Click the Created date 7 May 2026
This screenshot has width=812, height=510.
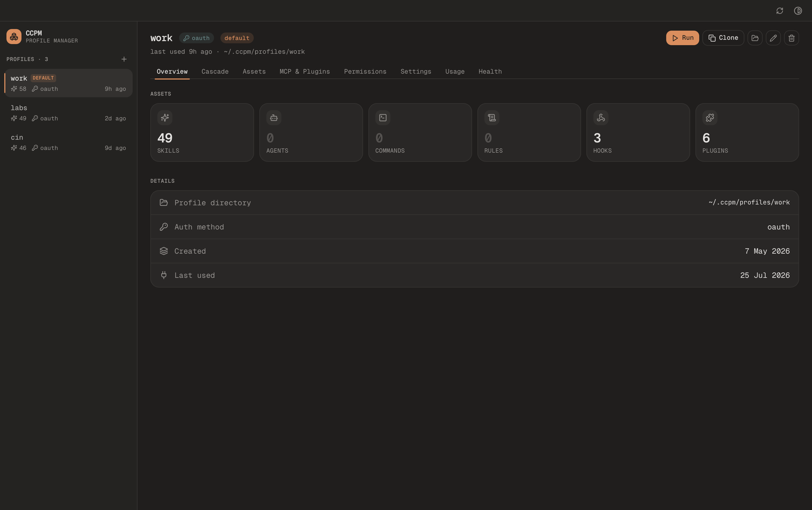click(767, 251)
